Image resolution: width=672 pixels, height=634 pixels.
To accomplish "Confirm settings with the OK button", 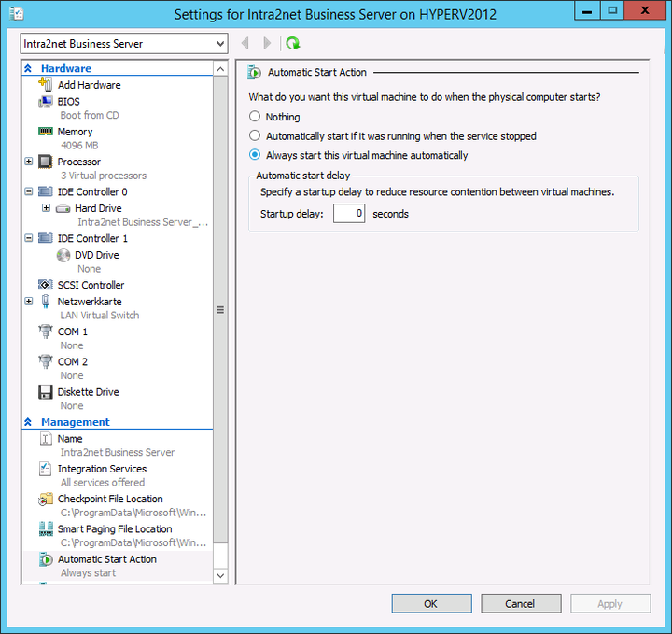I will pos(431,603).
